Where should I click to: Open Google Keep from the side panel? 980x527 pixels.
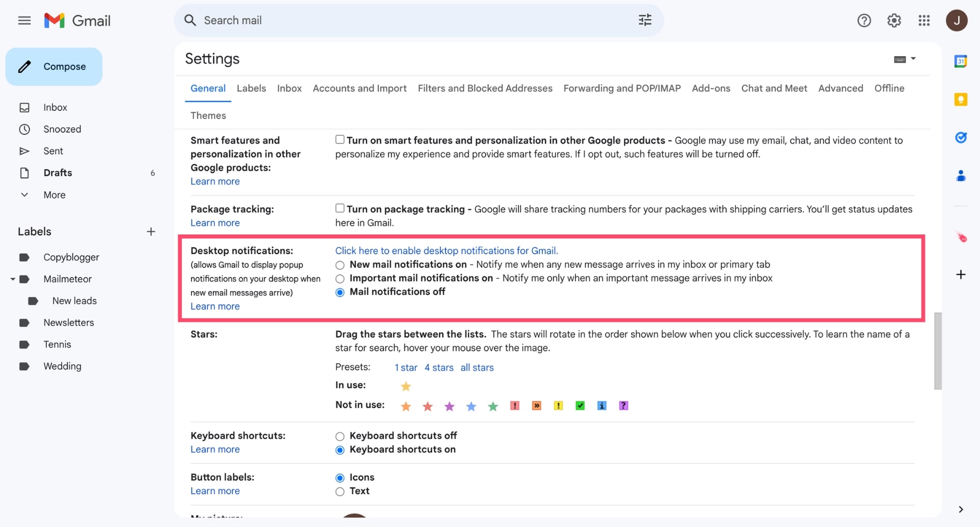(x=961, y=100)
